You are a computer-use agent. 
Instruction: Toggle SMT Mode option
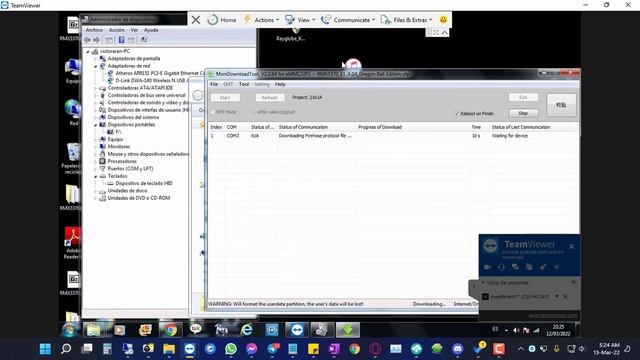(213, 112)
